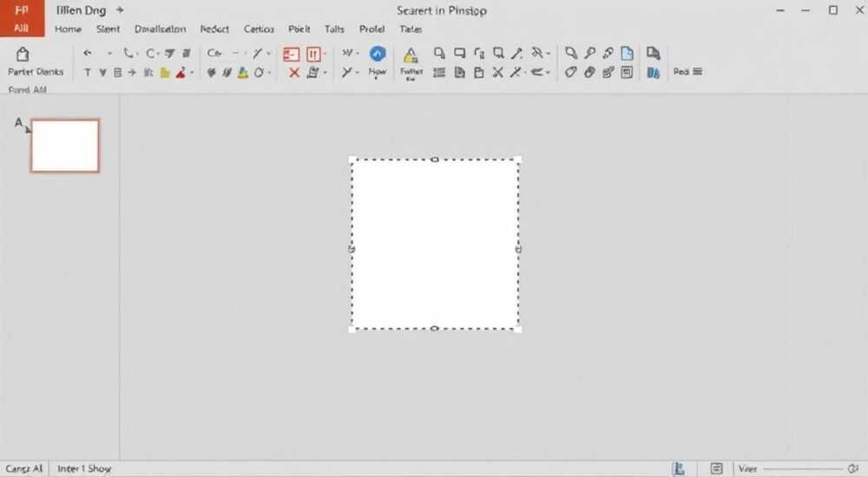Viewport: 868px width, 477px height.
Task: Open the dropdown beside red bars box
Action: click(325, 55)
